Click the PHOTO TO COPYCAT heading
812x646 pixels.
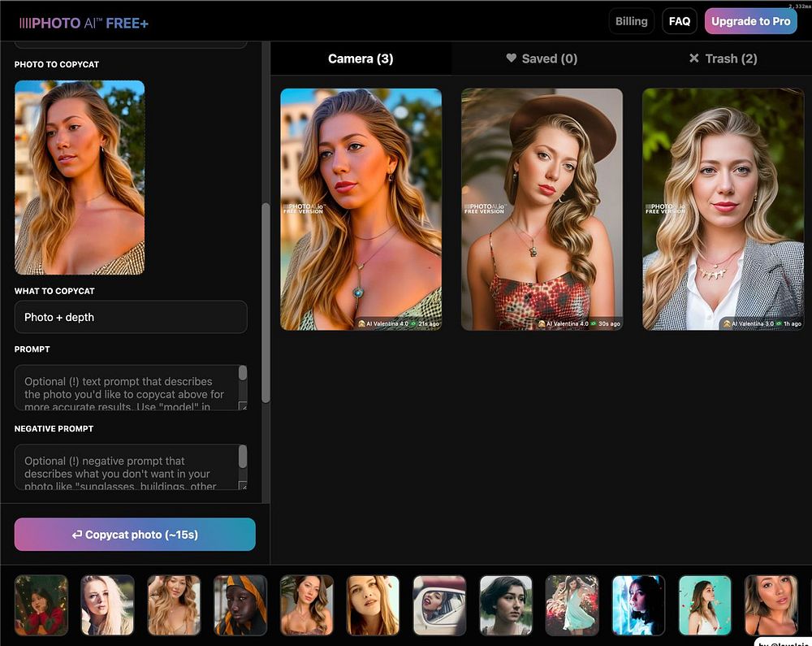pos(57,64)
